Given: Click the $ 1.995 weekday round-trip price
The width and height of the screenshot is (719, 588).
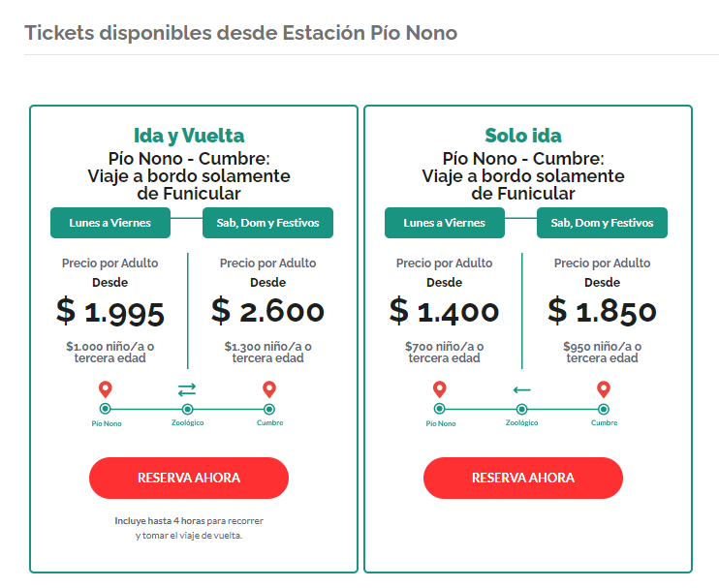Looking at the screenshot, I should (110, 312).
